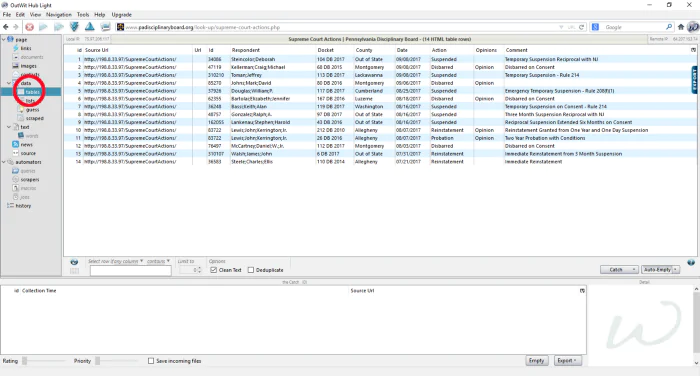The image size is (700, 376).
Task: Click the Auto-browse double arrow icon
Action: (x=58, y=27)
